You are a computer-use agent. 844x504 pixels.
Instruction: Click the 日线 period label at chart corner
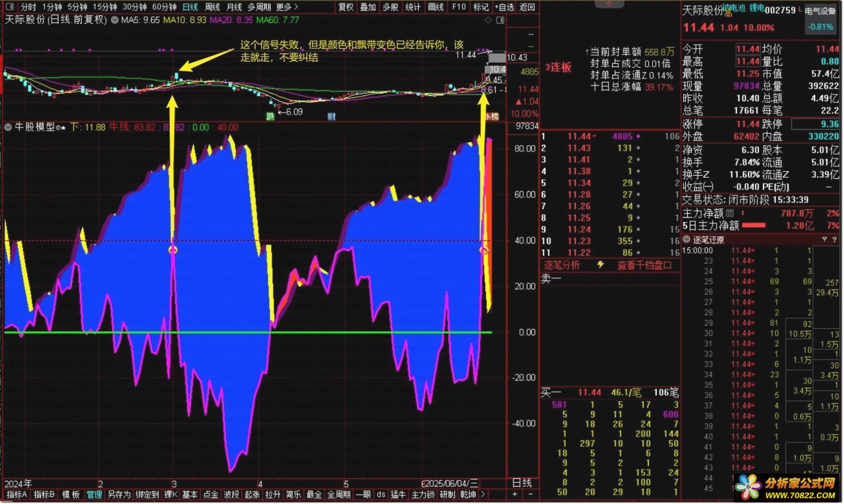tap(522, 483)
